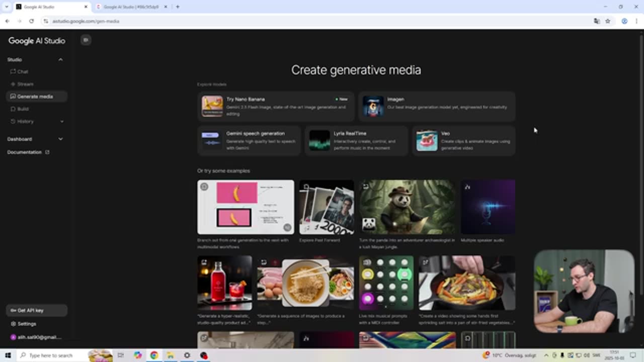Screen dimensions: 644x362
Task: Open the Try Nano Banana model card
Action: tap(276, 107)
